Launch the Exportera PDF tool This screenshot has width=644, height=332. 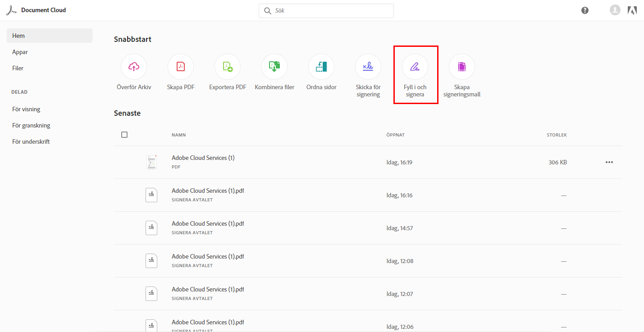pos(228,67)
